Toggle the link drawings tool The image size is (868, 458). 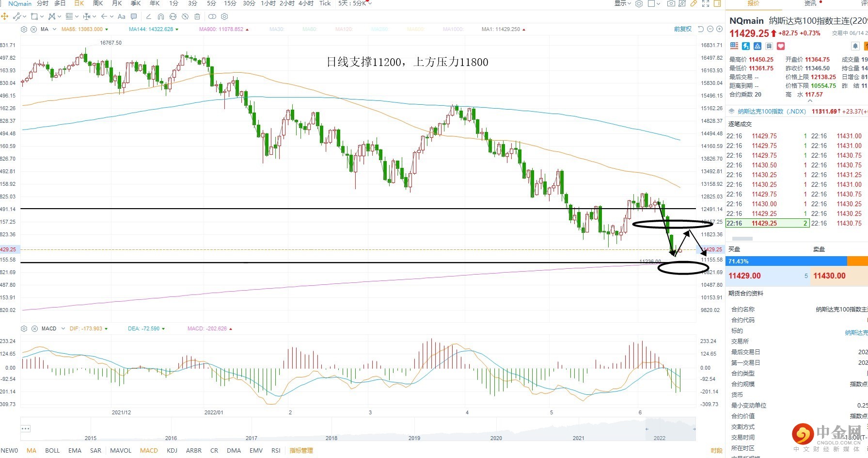click(212, 16)
